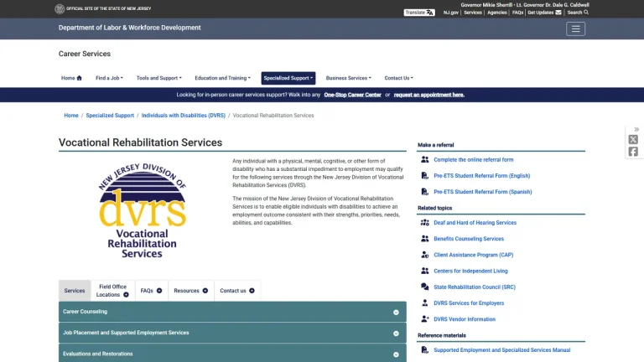Expand the Career Counseling accordion

(232, 312)
